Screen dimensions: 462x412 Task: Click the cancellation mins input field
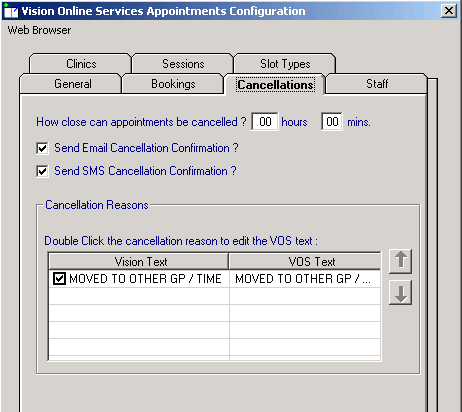tap(332, 122)
